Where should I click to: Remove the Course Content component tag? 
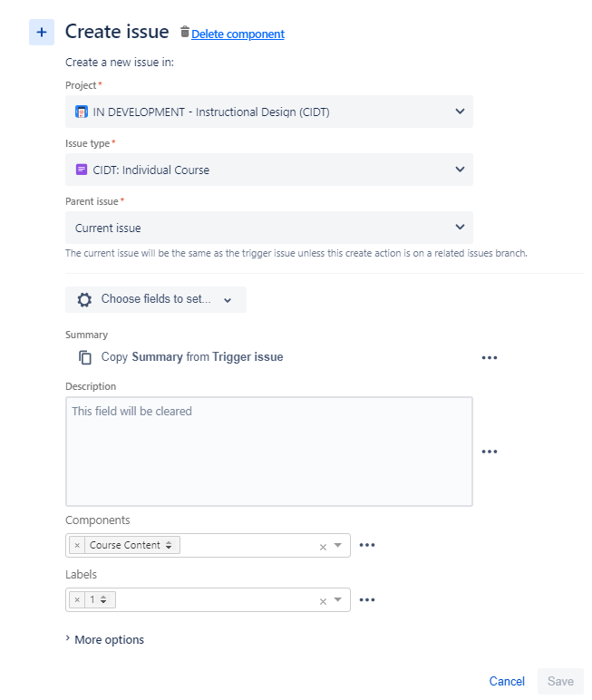77,545
